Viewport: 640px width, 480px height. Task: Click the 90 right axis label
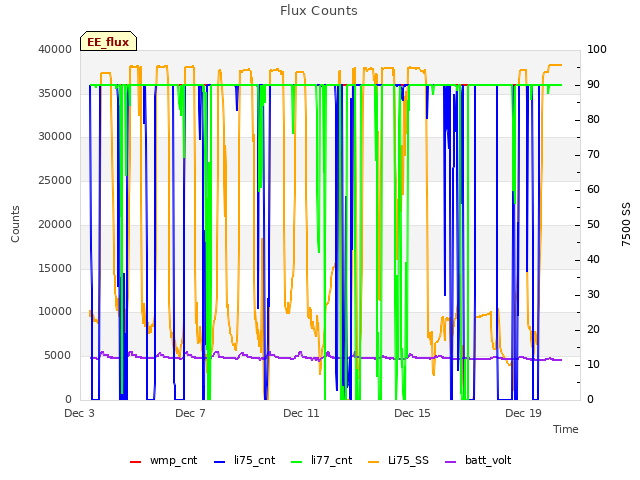click(x=593, y=84)
